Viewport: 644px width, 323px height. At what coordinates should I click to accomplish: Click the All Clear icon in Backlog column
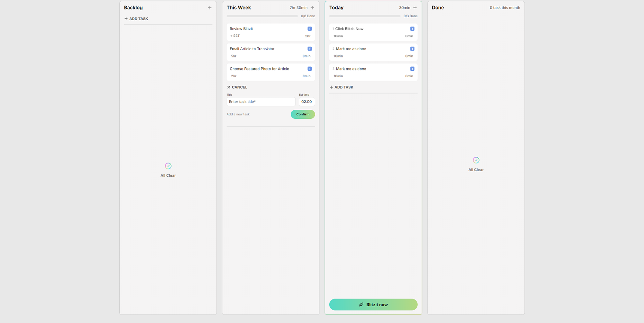168,166
